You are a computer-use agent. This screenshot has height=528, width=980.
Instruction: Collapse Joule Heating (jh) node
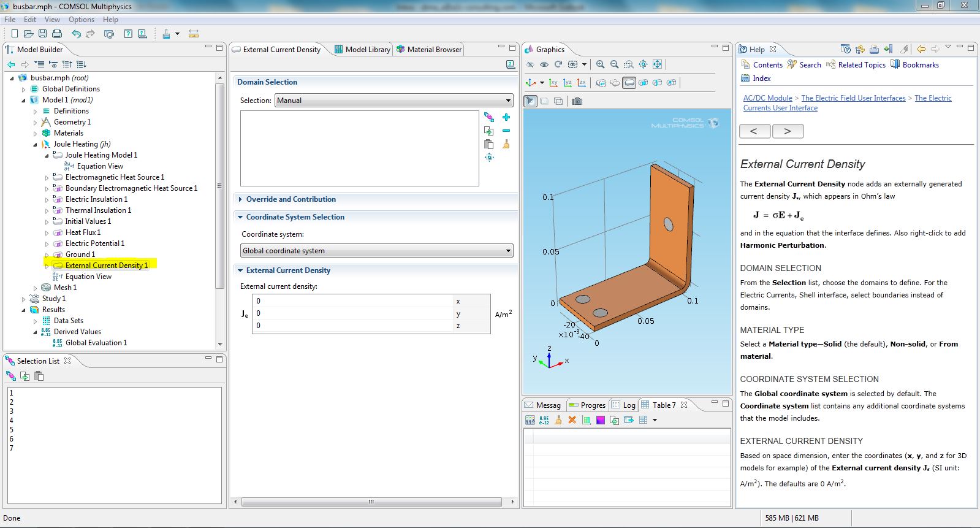coord(35,145)
